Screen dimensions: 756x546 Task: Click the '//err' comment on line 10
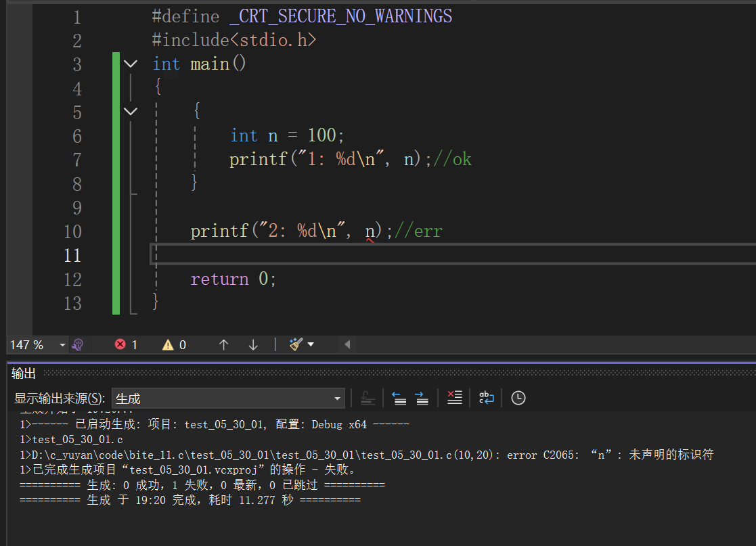click(418, 231)
